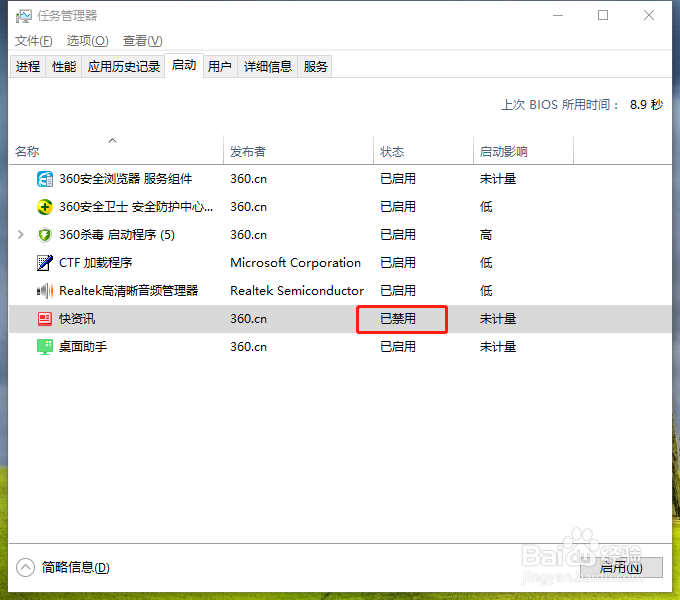Select the 桌面助手 row name
Screen dimensions: 680x600
click(x=83, y=346)
